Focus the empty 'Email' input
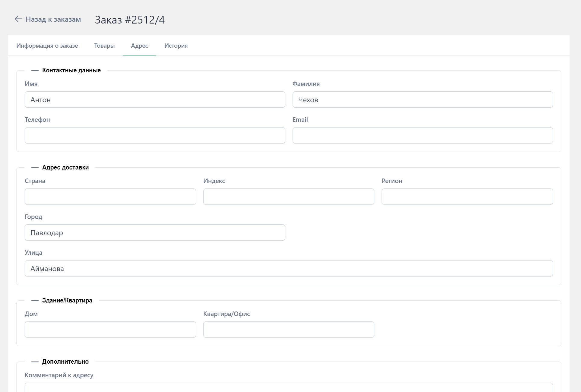This screenshot has height=392, width=581. tap(422, 135)
